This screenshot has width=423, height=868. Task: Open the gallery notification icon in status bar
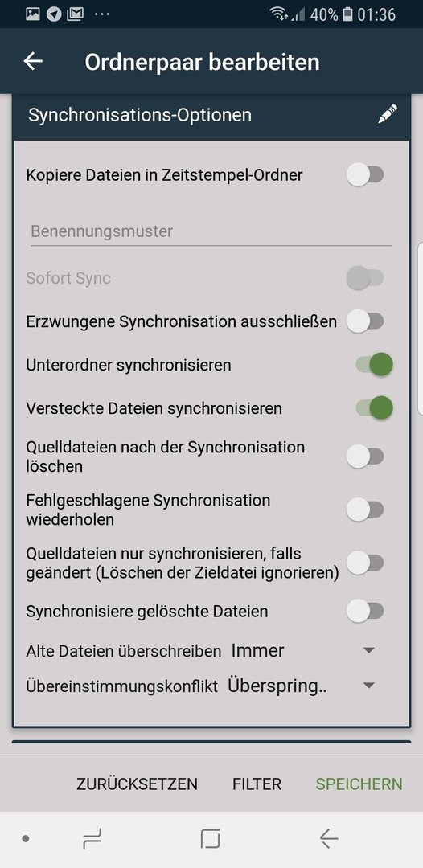pyautogui.click(x=33, y=14)
